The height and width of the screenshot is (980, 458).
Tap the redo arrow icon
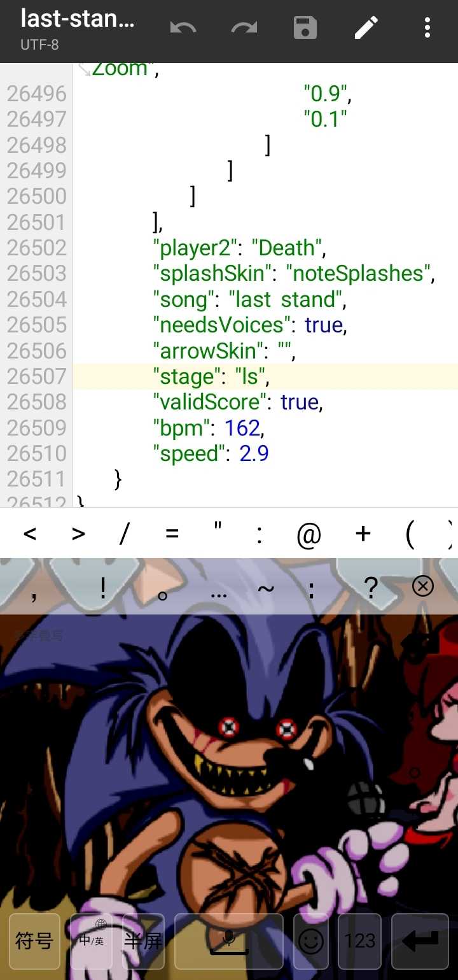[x=244, y=28]
